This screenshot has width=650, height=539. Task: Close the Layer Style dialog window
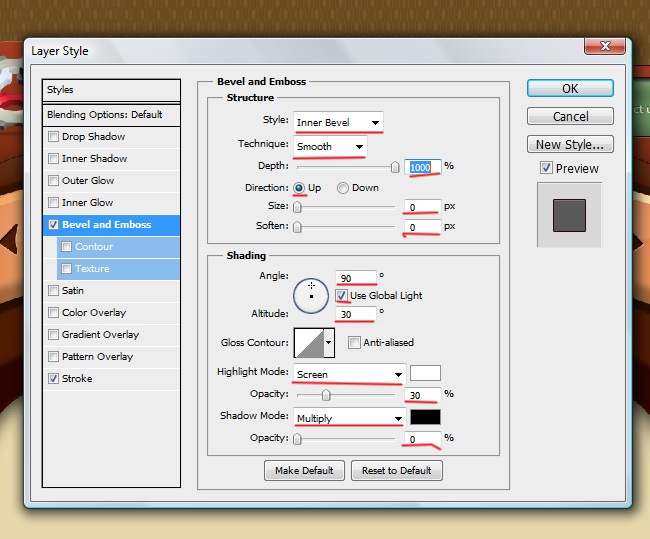coord(606,47)
